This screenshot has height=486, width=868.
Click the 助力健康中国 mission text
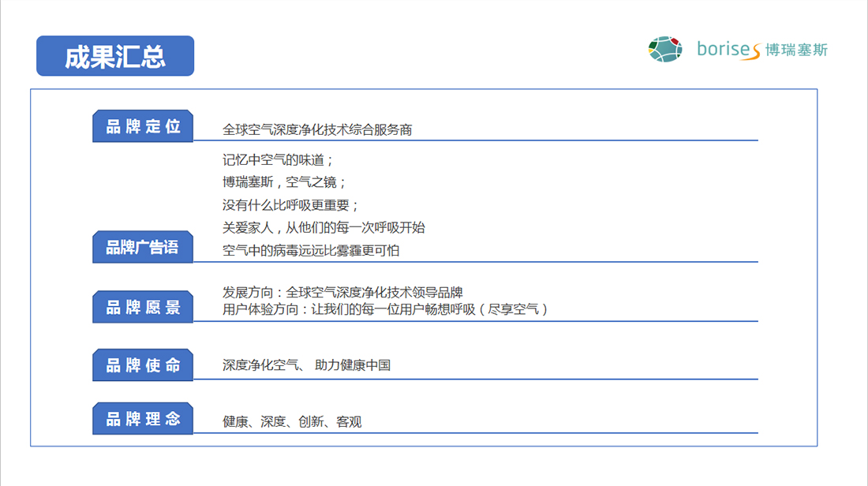[353, 365]
